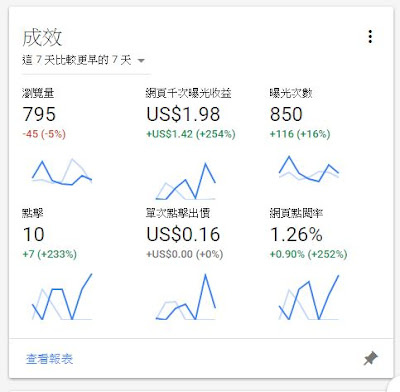Open the three-dot more options menu
The height and width of the screenshot is (392, 400).
tap(370, 36)
